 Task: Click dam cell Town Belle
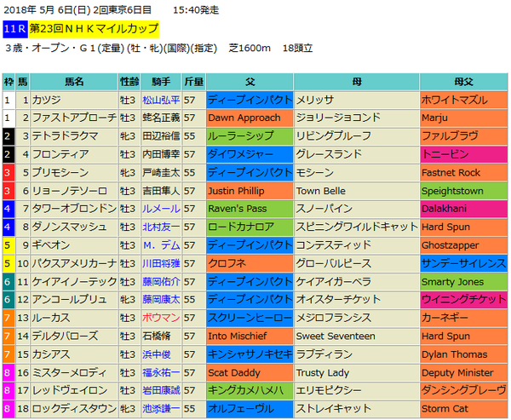(x=357, y=191)
